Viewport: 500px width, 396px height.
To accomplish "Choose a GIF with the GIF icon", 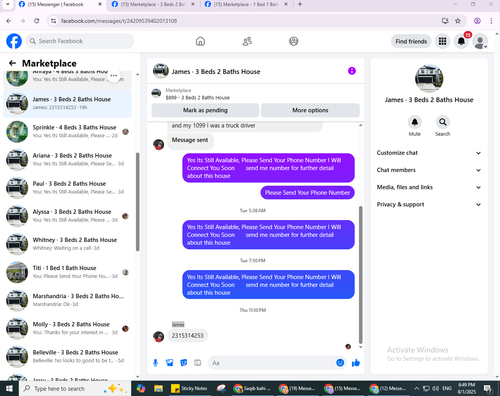I will coord(198,363).
